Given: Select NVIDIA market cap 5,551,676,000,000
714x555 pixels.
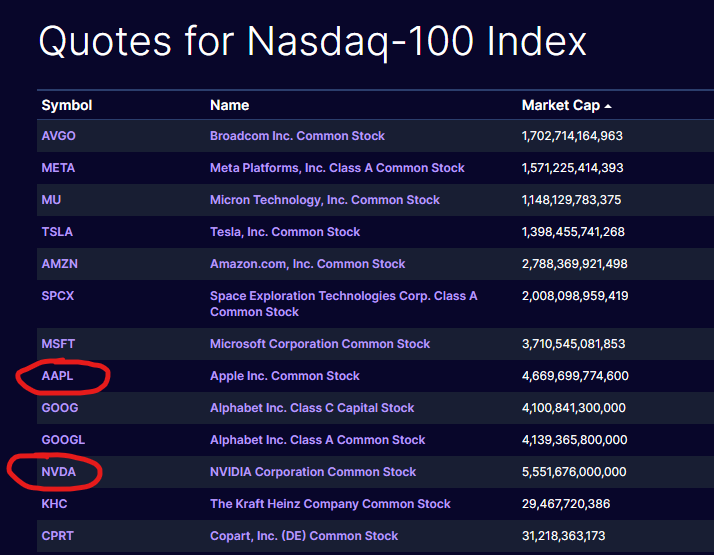Looking at the screenshot, I should 574,472.
